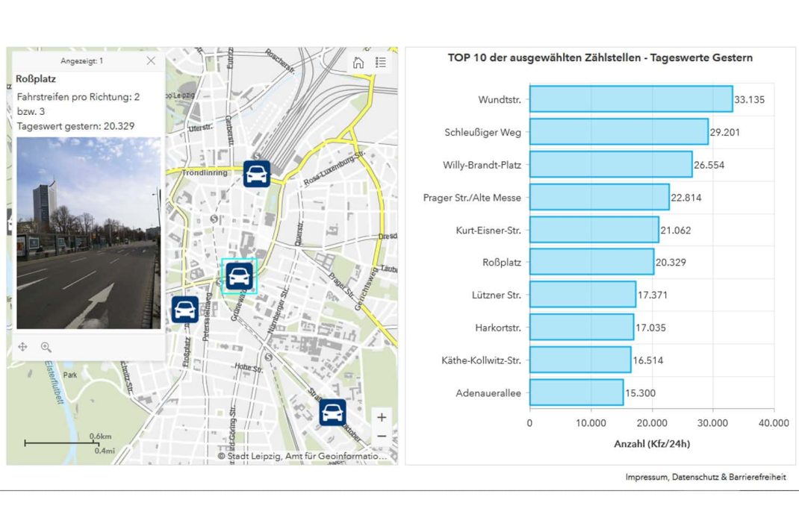
Task: Click the highlighted Roßplatz car marker
Action: [x=239, y=276]
